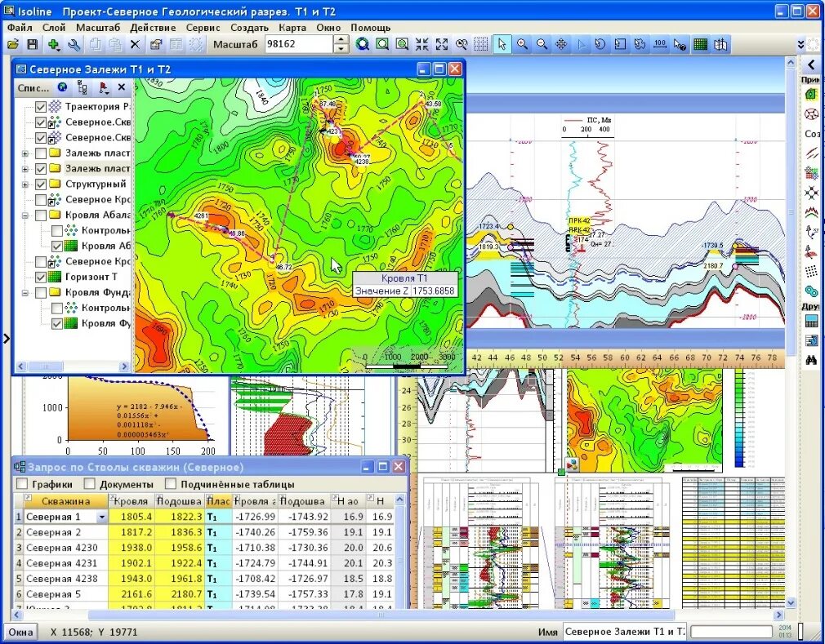Open the Файл menu
This screenshot has width=825, height=644.
tap(20, 27)
